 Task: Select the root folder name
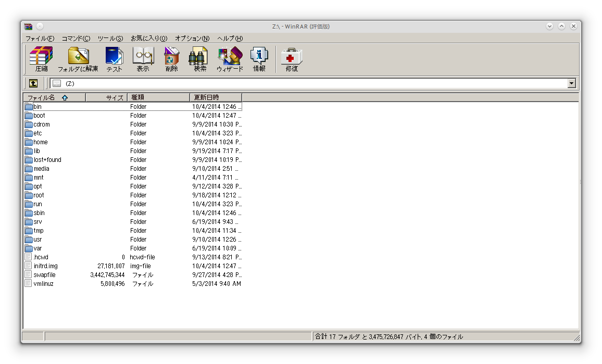click(39, 195)
